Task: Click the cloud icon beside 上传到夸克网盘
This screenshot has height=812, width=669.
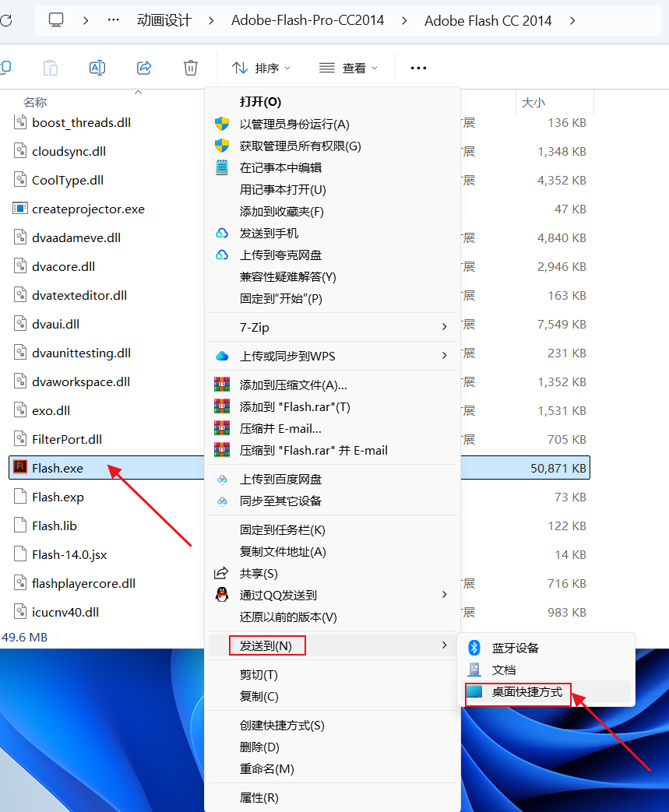Action: (x=222, y=255)
